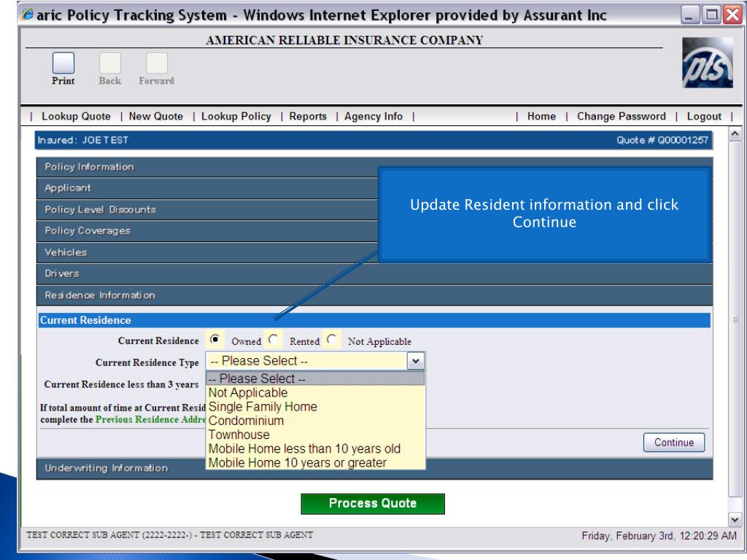Click the Continue button
747x560 pixels.
[673, 443]
